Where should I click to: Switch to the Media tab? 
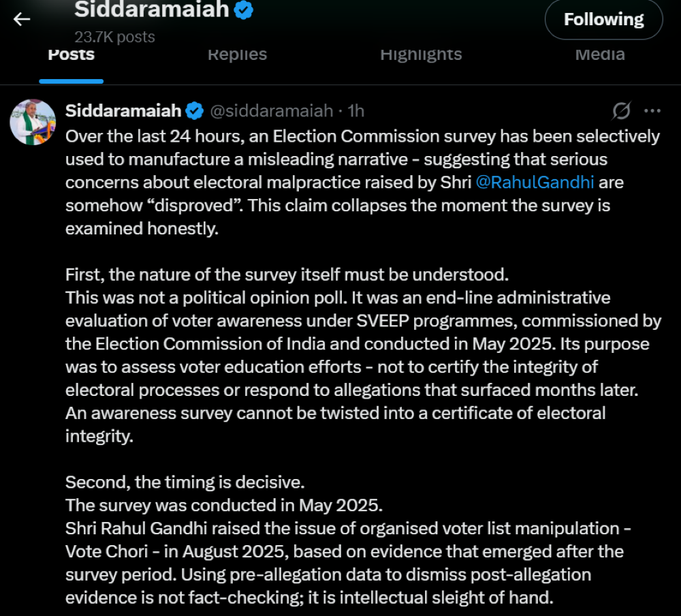(x=600, y=55)
